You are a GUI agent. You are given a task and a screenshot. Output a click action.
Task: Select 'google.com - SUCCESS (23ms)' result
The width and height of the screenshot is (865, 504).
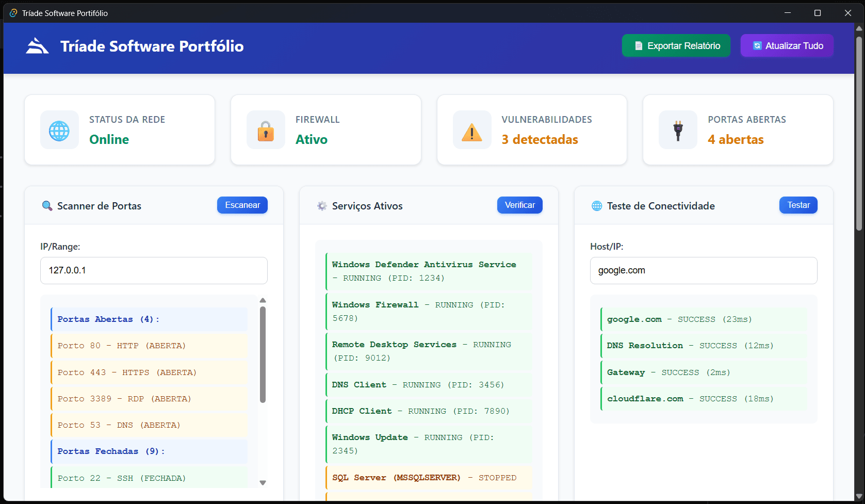point(704,319)
